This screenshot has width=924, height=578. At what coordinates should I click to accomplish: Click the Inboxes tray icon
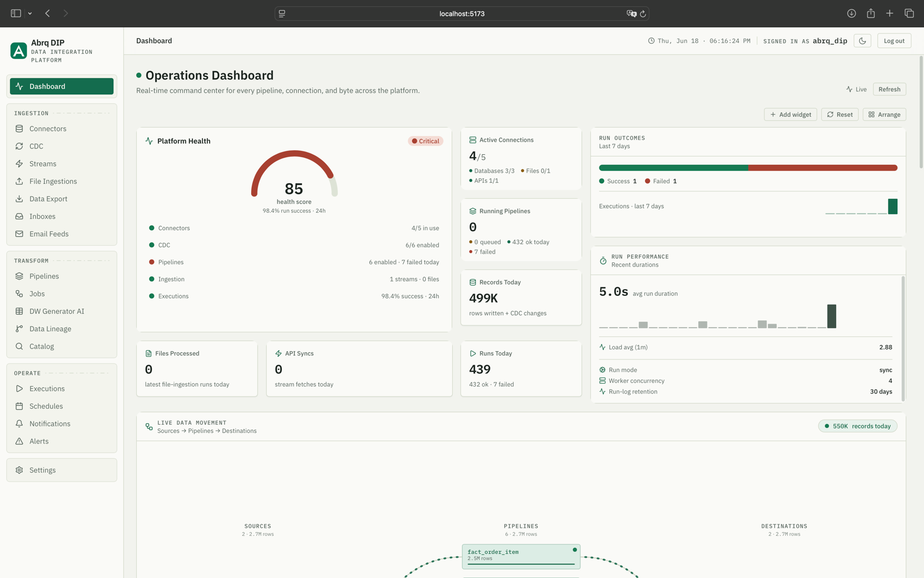19,216
